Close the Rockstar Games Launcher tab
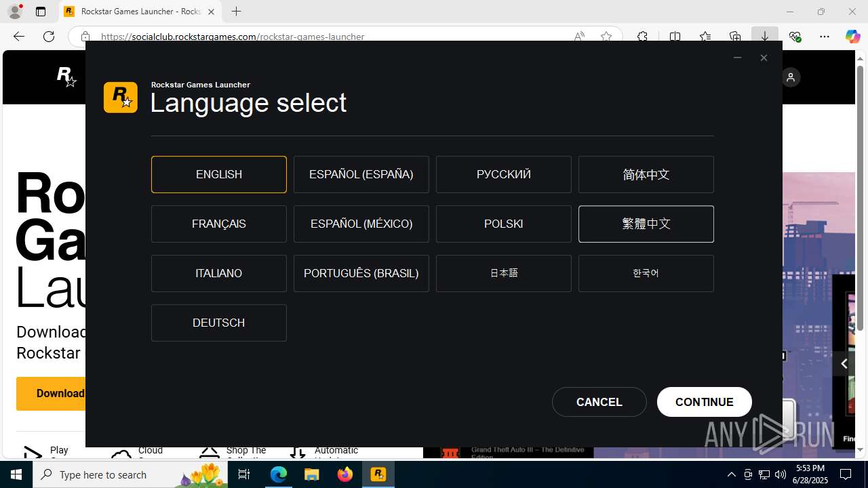Screen dimensions: 868x488 click(212, 12)
